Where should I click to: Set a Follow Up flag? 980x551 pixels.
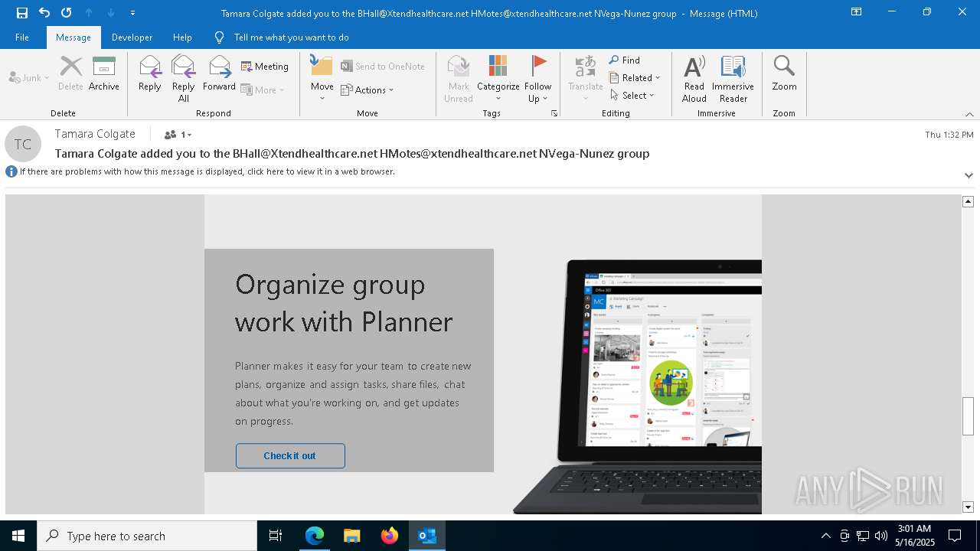pyautogui.click(x=538, y=78)
